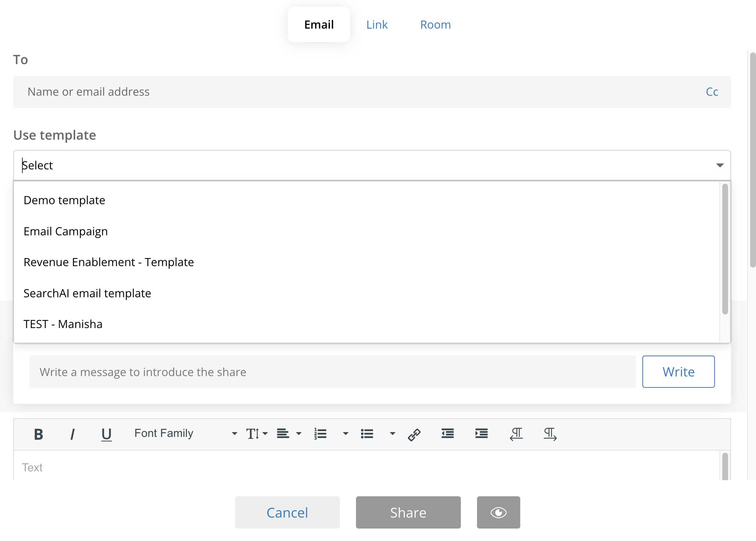This screenshot has width=756, height=541.
Task: Set right-to-left text direction
Action: click(x=516, y=434)
